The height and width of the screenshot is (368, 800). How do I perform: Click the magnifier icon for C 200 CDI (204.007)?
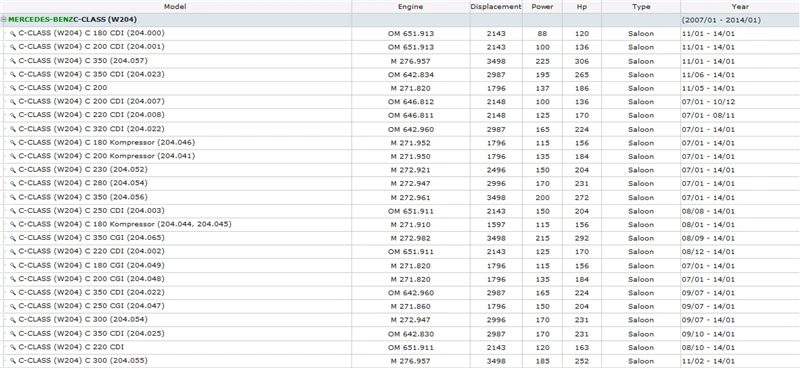tap(13, 102)
